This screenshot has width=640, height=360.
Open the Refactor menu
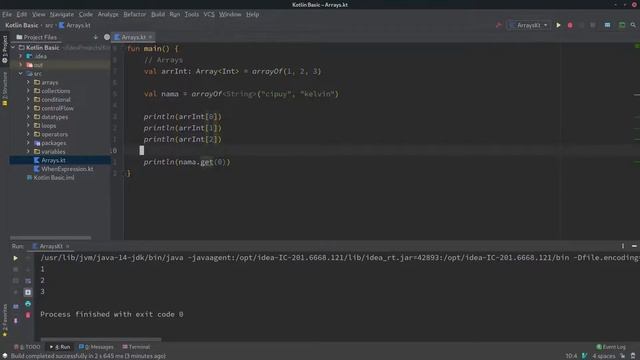coord(134,14)
